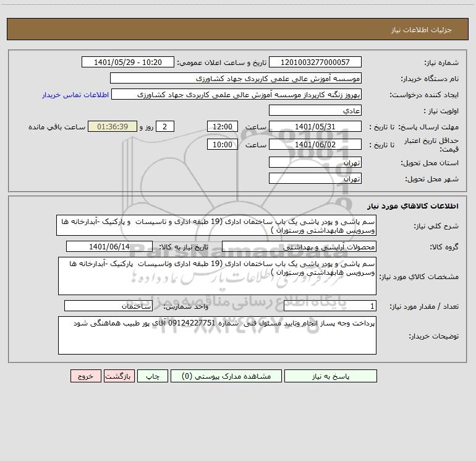The image size is (476, 461).
Task: Click the پاسخ به نیاز button
Action: tap(330, 376)
